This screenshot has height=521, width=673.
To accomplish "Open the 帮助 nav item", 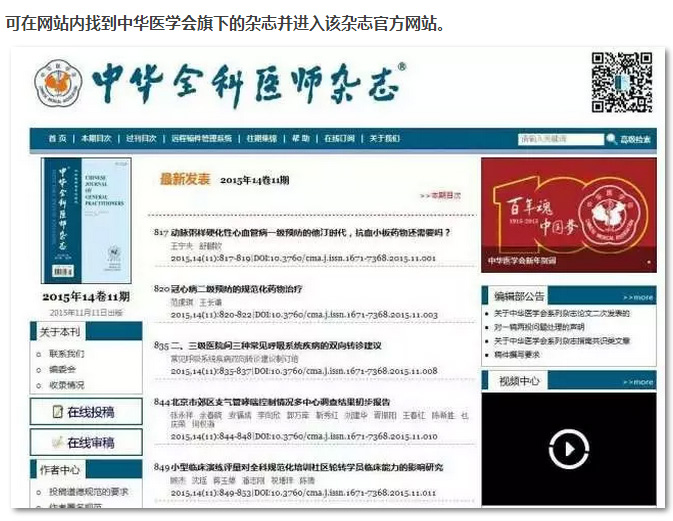I will (x=300, y=139).
